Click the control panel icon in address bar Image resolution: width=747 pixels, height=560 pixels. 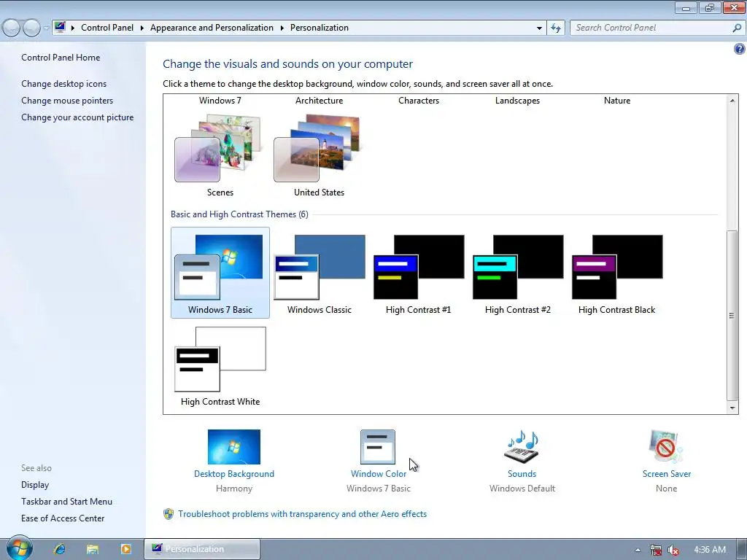click(x=60, y=28)
